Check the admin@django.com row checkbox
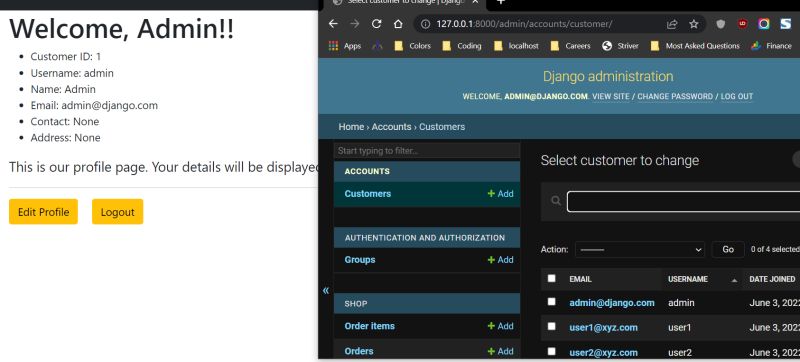 [551, 302]
